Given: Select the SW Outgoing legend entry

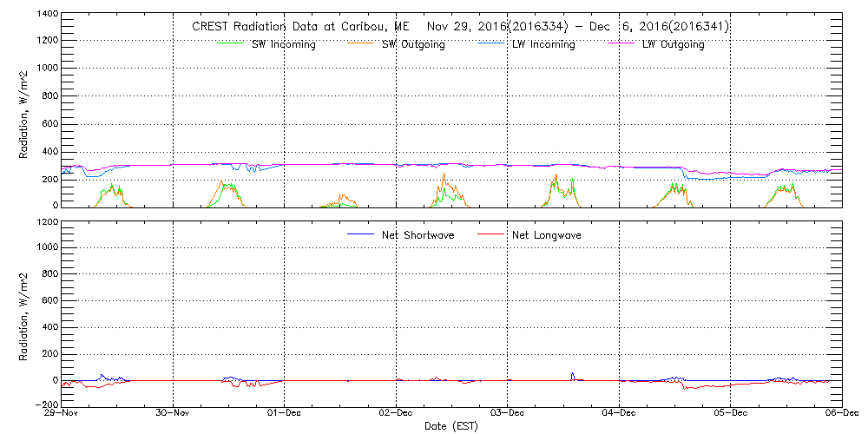Looking at the screenshot, I should 413,45.
